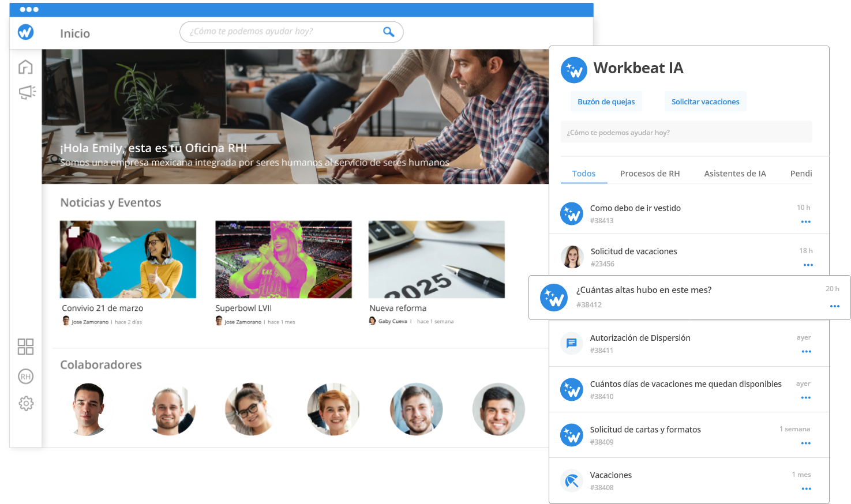Open the Como debo de ir vestido conversation
Screen dimensions: 851x504
click(x=689, y=213)
